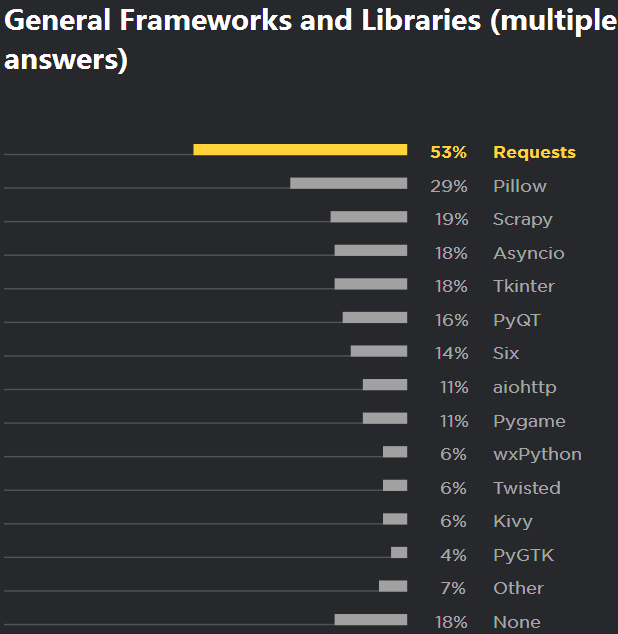Viewport: 618px width, 634px height.
Task: Click the Twisted label
Action: pyautogui.click(x=526, y=488)
